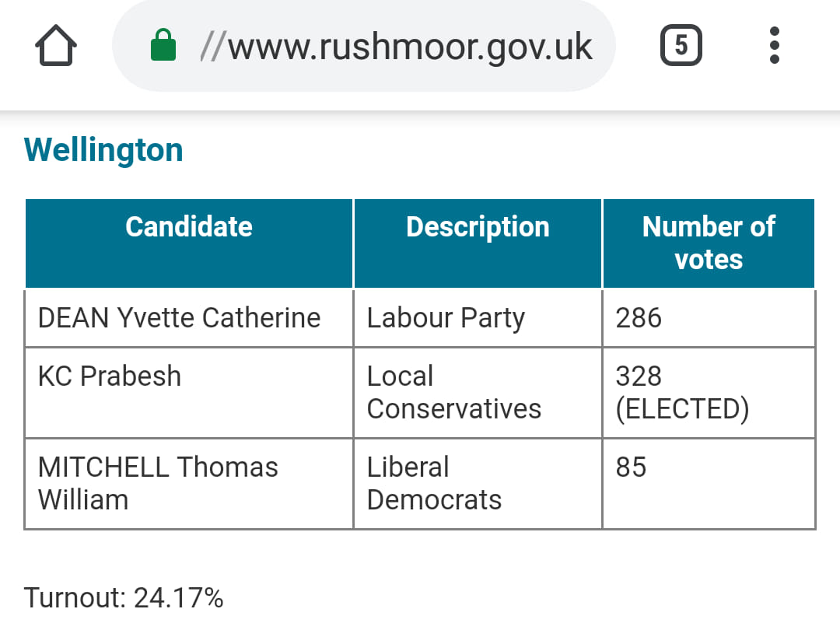840x630 pixels.
Task: Select the DEAN Yvette Catherine cell
Action: pos(180,318)
